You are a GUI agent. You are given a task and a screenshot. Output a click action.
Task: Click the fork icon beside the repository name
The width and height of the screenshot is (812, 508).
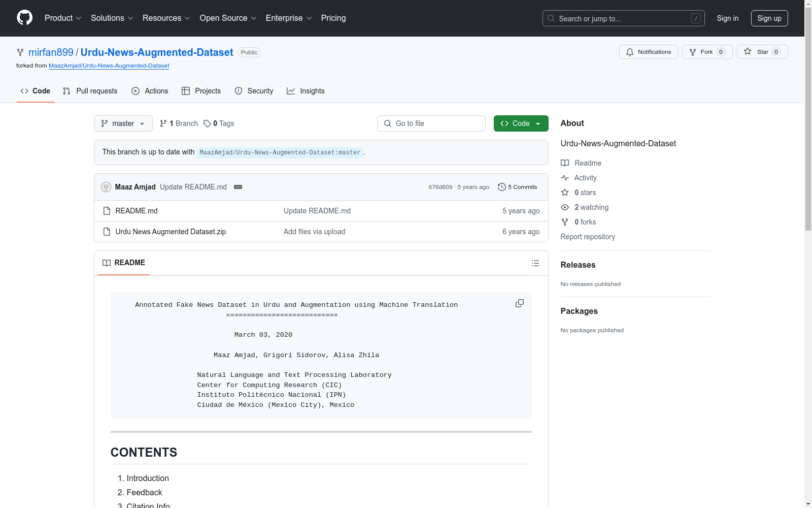point(20,52)
